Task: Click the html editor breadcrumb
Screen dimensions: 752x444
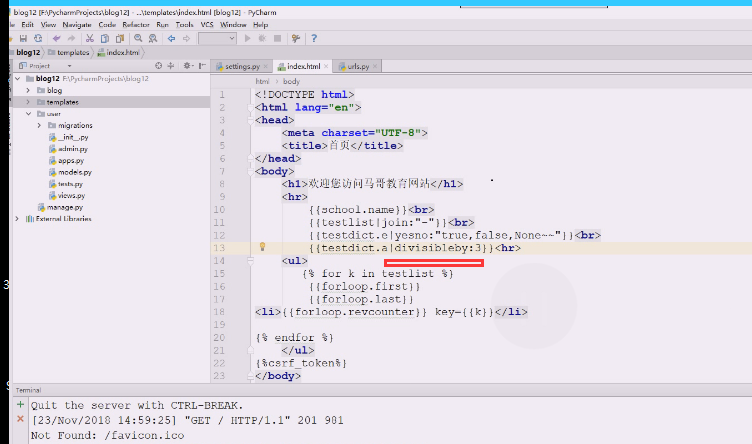Action: coord(262,82)
